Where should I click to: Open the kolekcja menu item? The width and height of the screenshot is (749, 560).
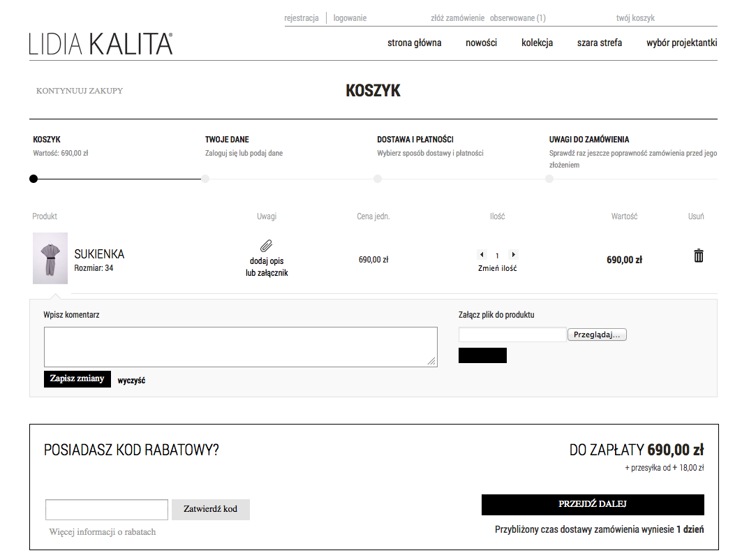coord(537,43)
